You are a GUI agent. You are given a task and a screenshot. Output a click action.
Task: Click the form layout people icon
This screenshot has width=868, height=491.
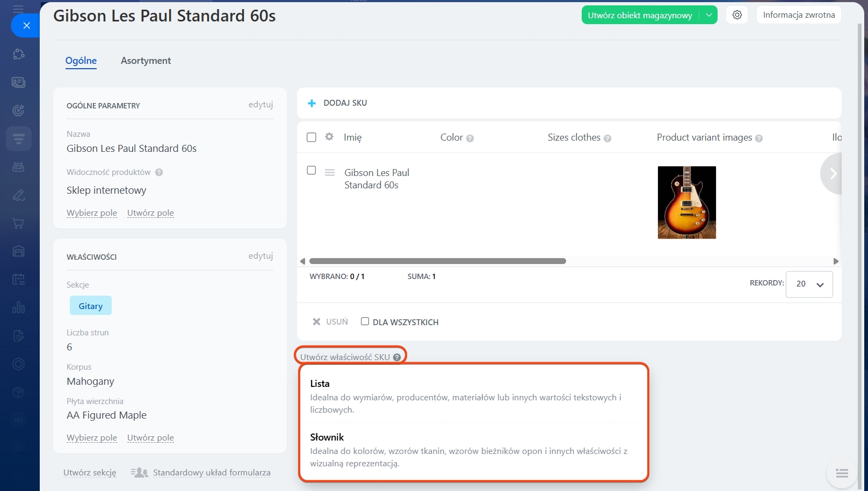(x=140, y=473)
